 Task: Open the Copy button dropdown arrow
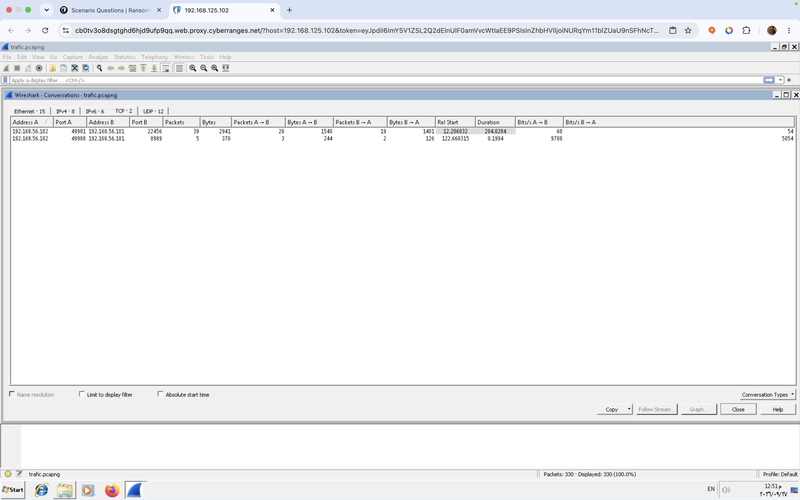[x=629, y=409]
